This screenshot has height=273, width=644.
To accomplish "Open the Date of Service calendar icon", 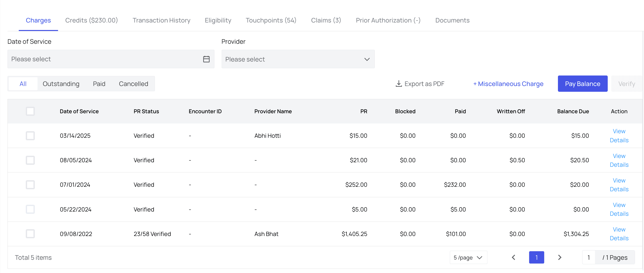I will 206,59.
